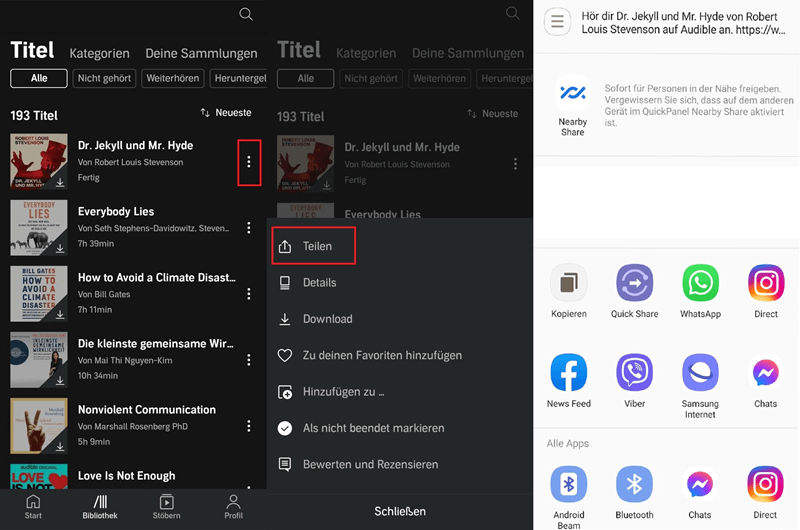The image size is (800, 530).
Task: Share link via WhatsApp
Action: coord(700,291)
